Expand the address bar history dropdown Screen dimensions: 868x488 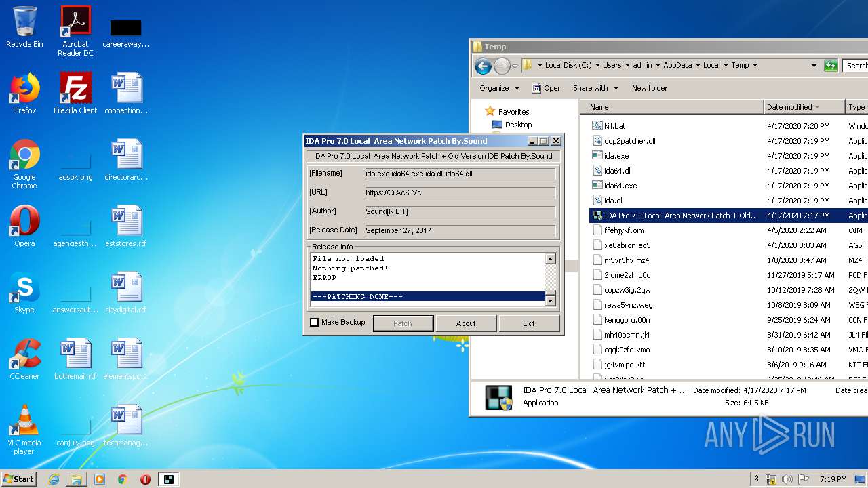814,66
